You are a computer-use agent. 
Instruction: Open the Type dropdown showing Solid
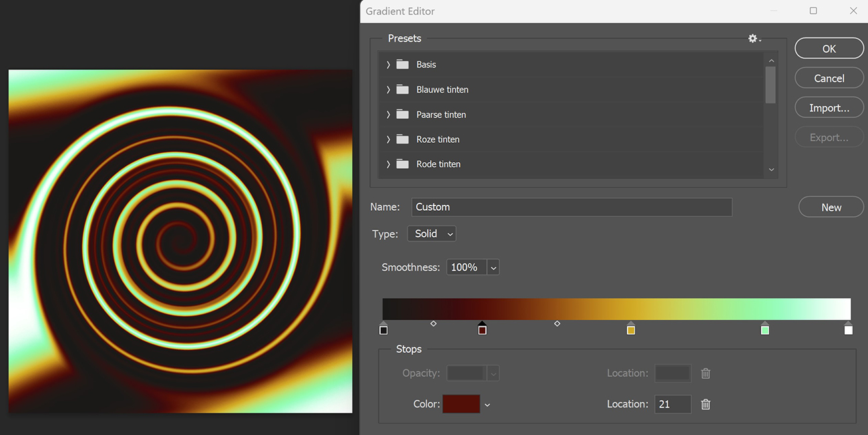431,234
